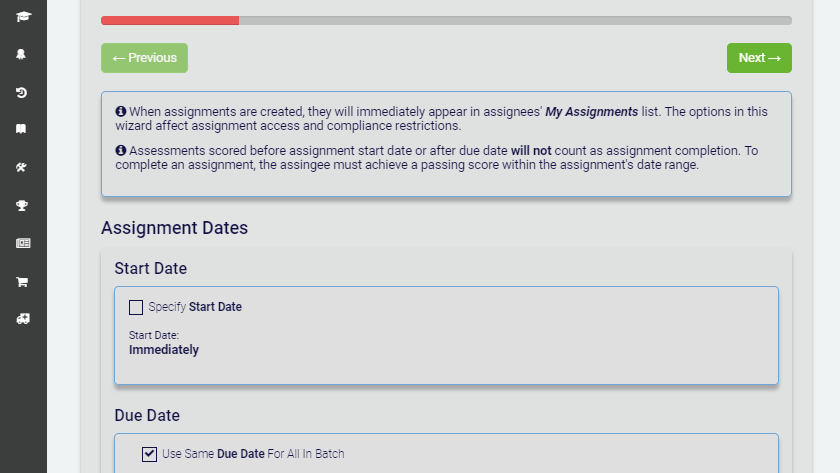Click the bold 'My Assignments' text
Image resolution: width=840 pixels, height=473 pixels.
pos(591,111)
